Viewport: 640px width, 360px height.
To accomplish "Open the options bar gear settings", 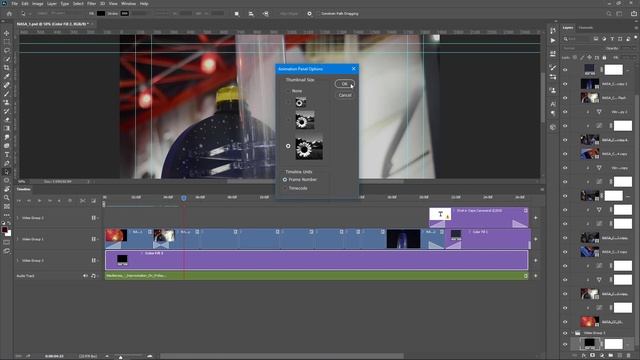I will (x=309, y=13).
